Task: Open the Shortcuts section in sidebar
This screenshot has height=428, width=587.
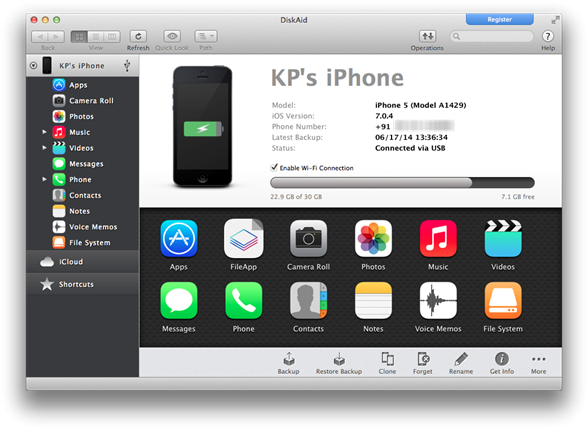Action: 82,284
